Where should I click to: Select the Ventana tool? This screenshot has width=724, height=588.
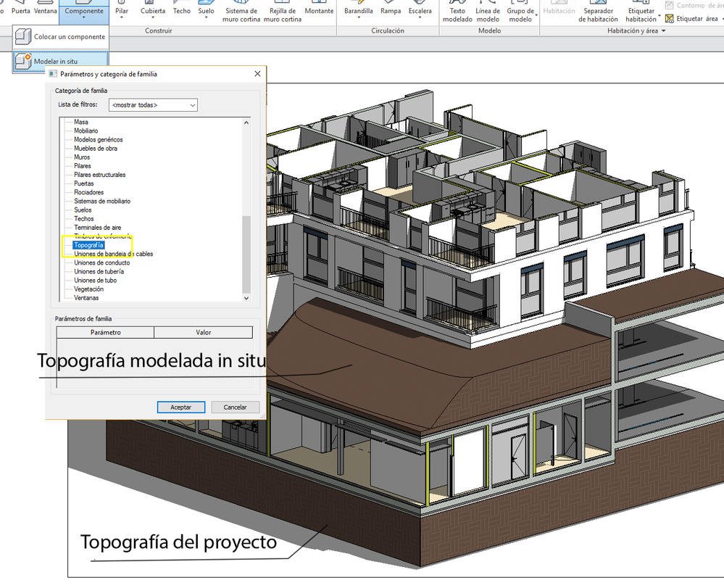click(x=45, y=11)
